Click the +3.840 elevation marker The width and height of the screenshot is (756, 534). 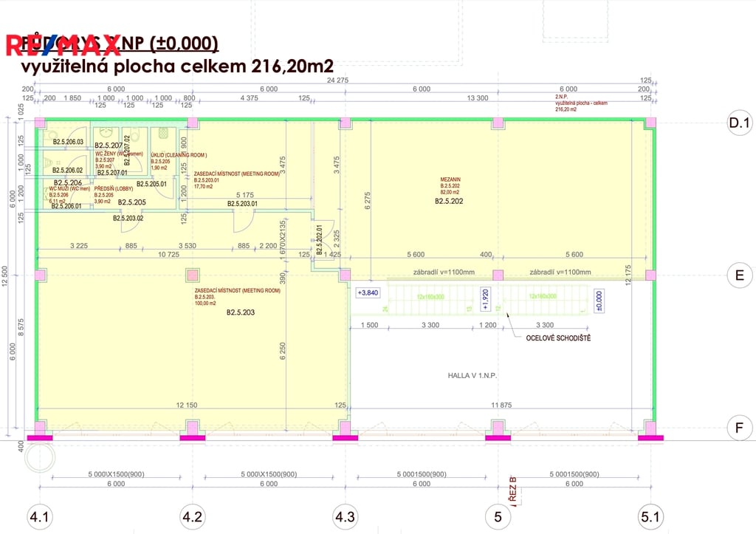367,292
